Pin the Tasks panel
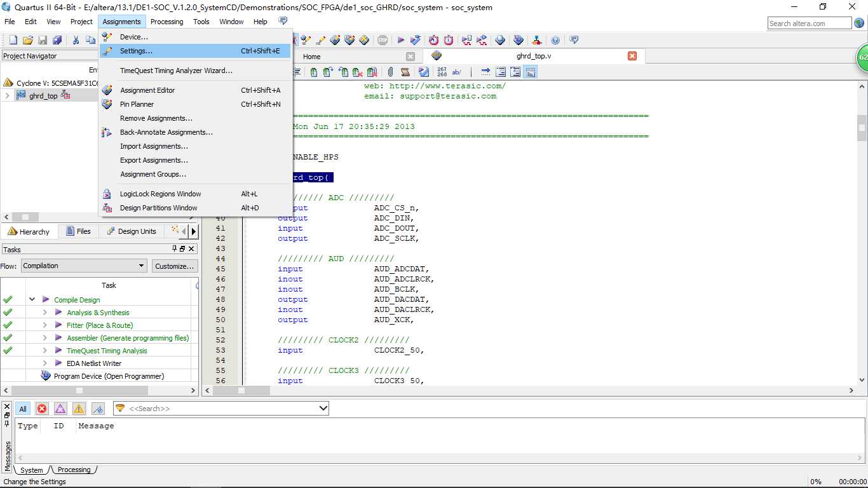The width and height of the screenshot is (868, 488). pos(175,249)
